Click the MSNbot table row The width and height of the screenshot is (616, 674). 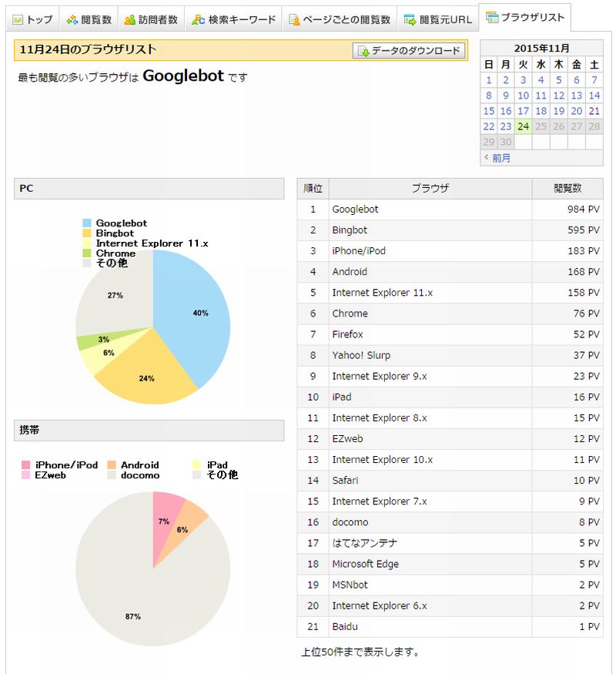click(450, 585)
